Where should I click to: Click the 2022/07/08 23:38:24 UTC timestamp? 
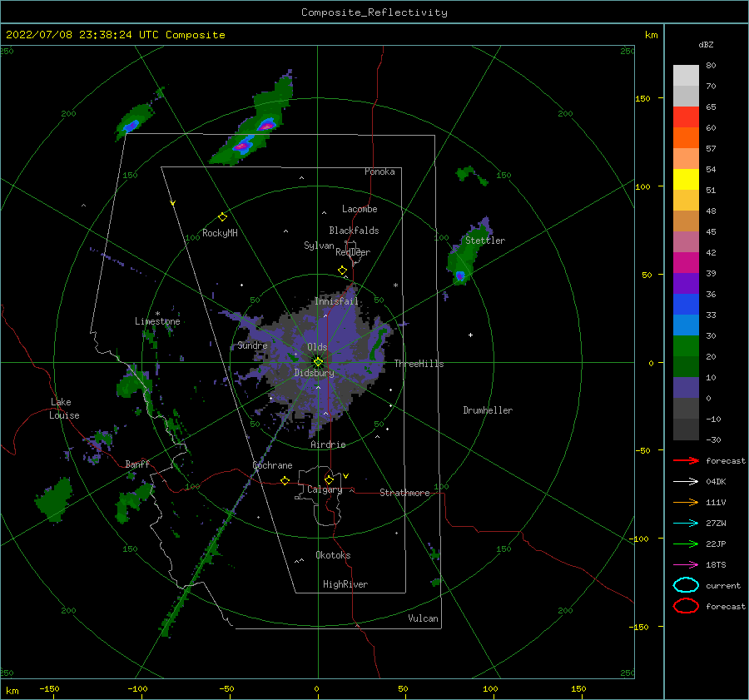pyautogui.click(x=115, y=35)
